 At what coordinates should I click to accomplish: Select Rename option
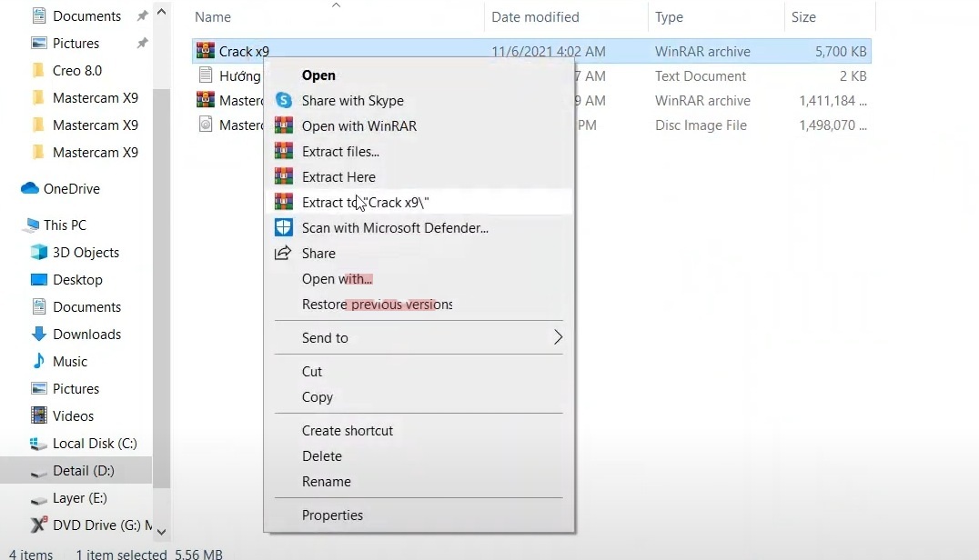pyautogui.click(x=419, y=482)
